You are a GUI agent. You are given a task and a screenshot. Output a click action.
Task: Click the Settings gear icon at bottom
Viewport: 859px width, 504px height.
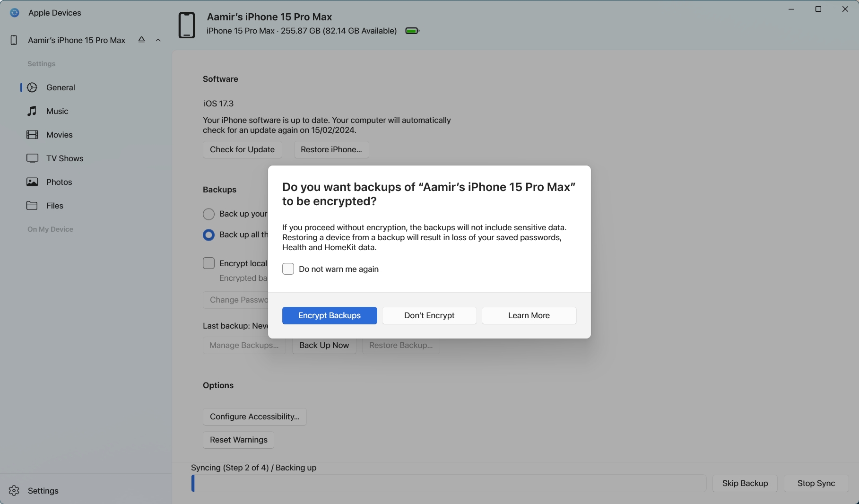(14, 491)
